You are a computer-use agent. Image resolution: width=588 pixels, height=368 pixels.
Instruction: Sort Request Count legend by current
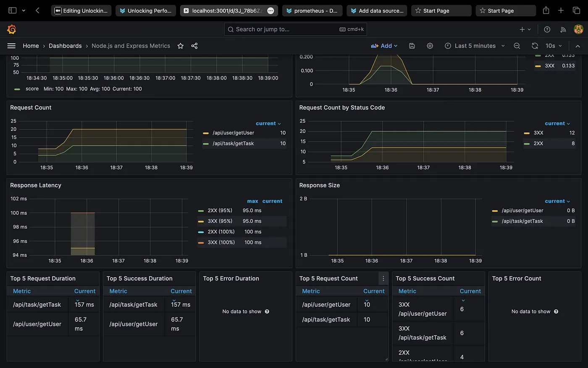268,124
